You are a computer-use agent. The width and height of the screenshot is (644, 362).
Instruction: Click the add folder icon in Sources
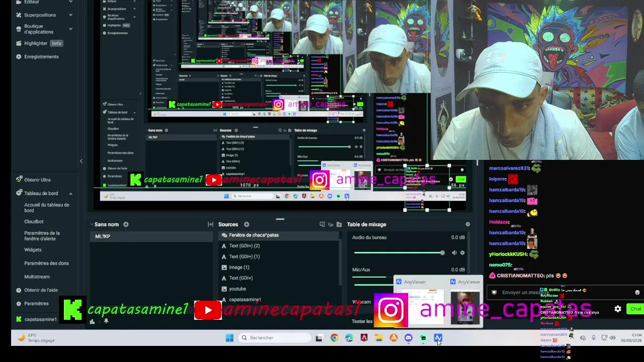[339, 225]
